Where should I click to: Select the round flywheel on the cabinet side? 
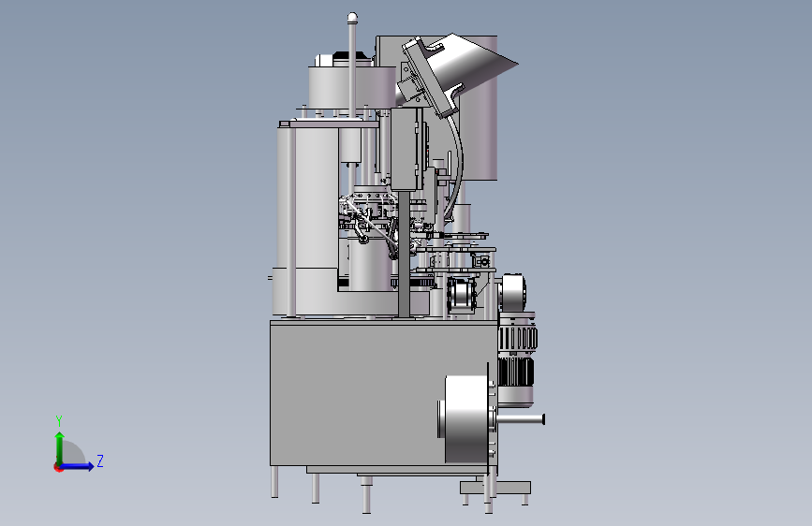466,419
